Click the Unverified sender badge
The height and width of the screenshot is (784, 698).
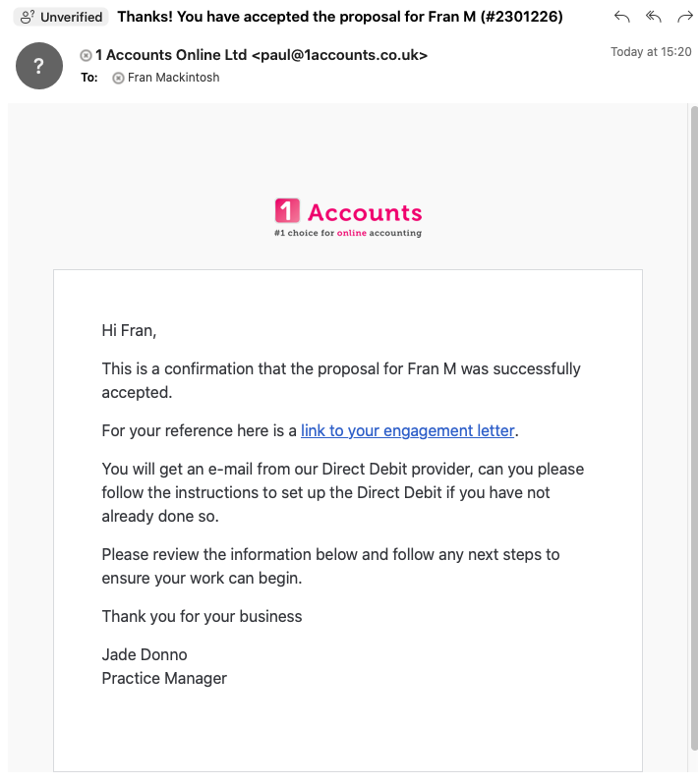tap(61, 17)
